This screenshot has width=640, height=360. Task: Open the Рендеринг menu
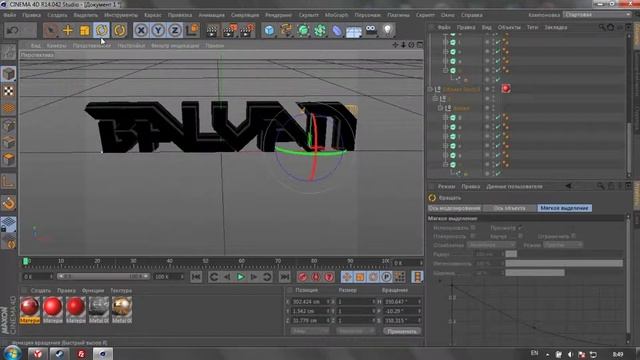(278, 15)
